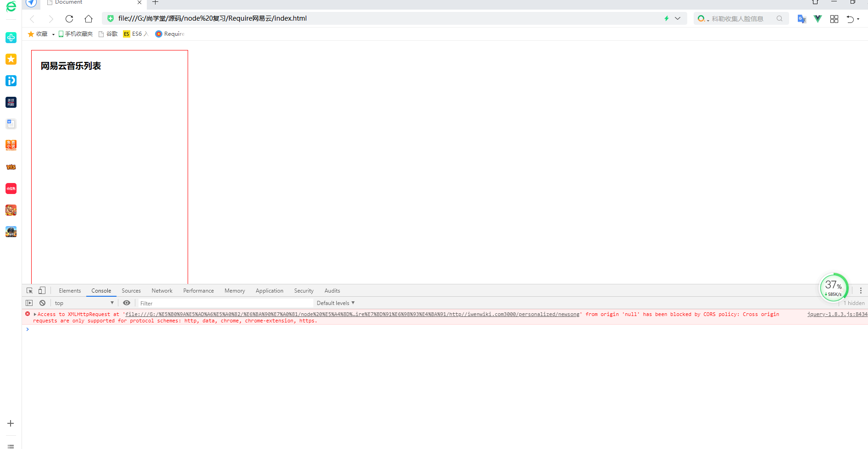Reload the current page
The height and width of the screenshot is (449, 868).
(69, 19)
